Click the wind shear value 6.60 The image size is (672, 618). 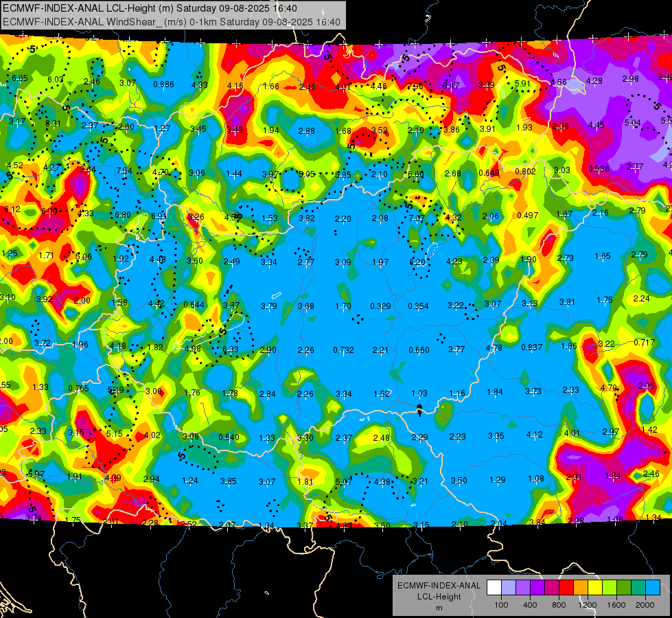click(416, 174)
